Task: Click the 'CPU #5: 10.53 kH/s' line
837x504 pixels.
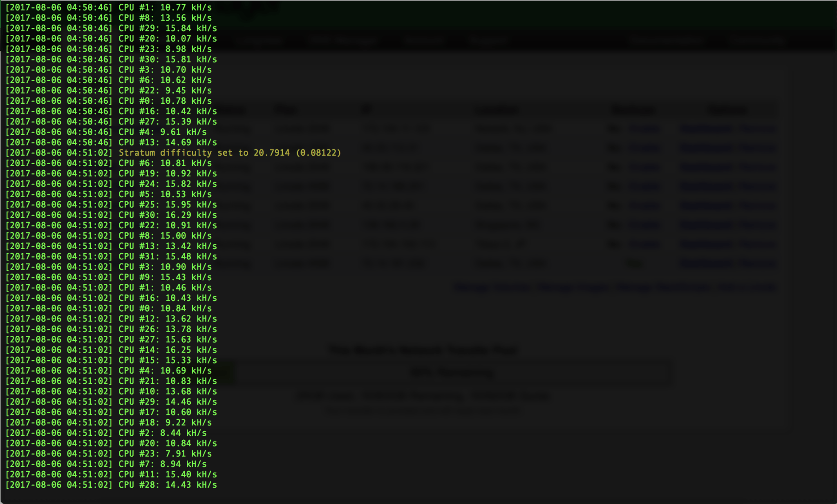Action: 108,194
